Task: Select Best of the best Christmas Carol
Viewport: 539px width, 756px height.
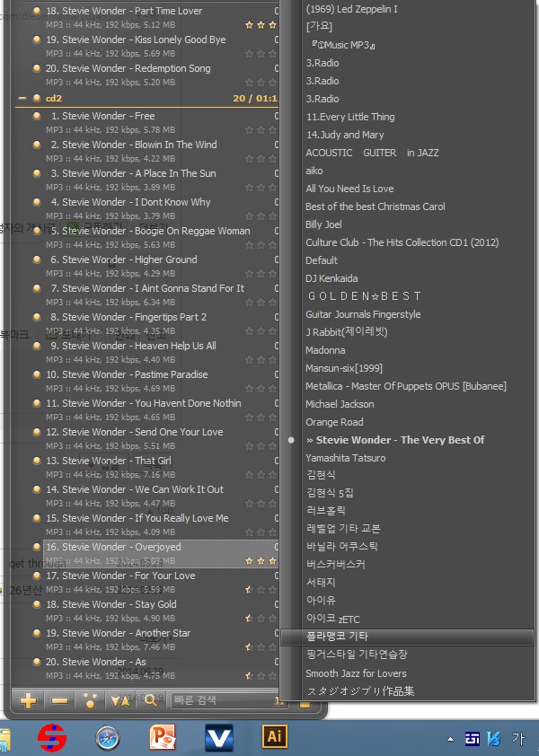Action: pos(375,207)
